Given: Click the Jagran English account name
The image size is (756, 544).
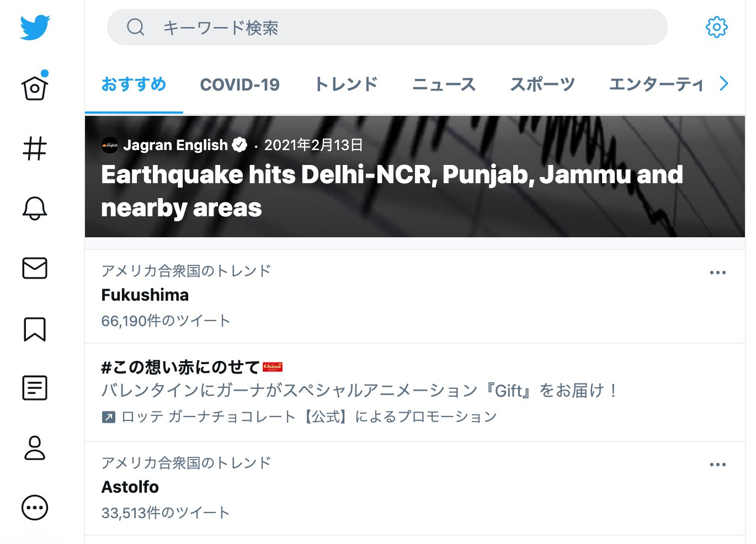Looking at the screenshot, I should (x=175, y=145).
